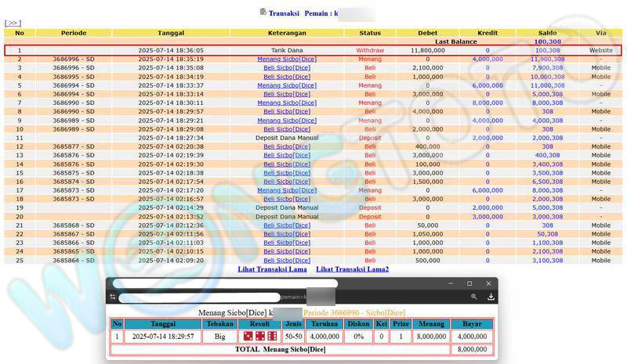Close the Sicbo result popup window
627x364 pixels.
pyautogui.click(x=489, y=283)
